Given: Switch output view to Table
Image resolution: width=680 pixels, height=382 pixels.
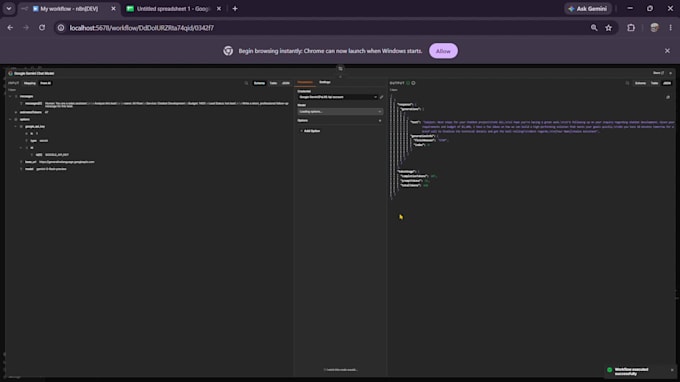Looking at the screenshot, I should coord(654,83).
